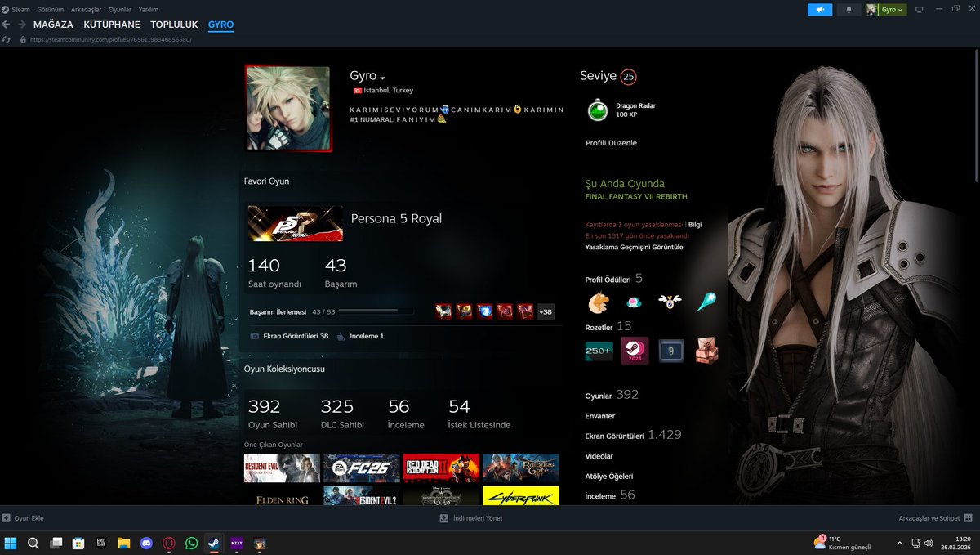980x555 pixels.
Task: Open Epic Games Launcher from taskbar
Action: click(101, 543)
